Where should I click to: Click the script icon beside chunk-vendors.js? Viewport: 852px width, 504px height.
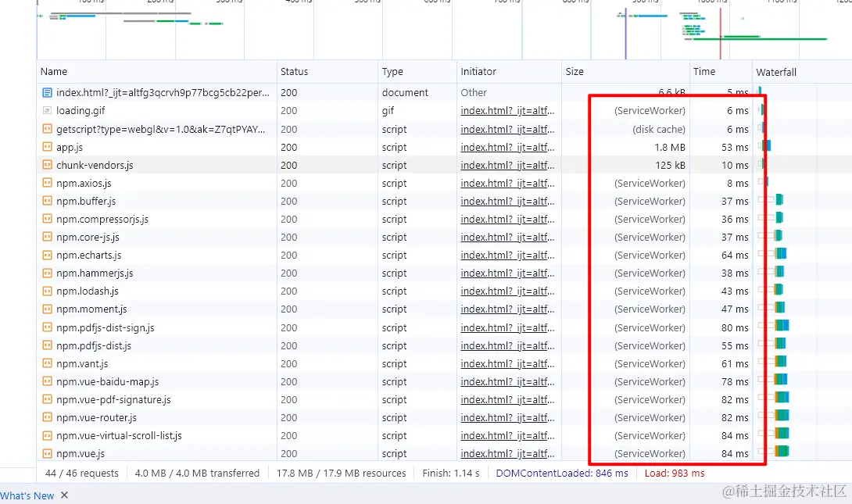(47, 165)
